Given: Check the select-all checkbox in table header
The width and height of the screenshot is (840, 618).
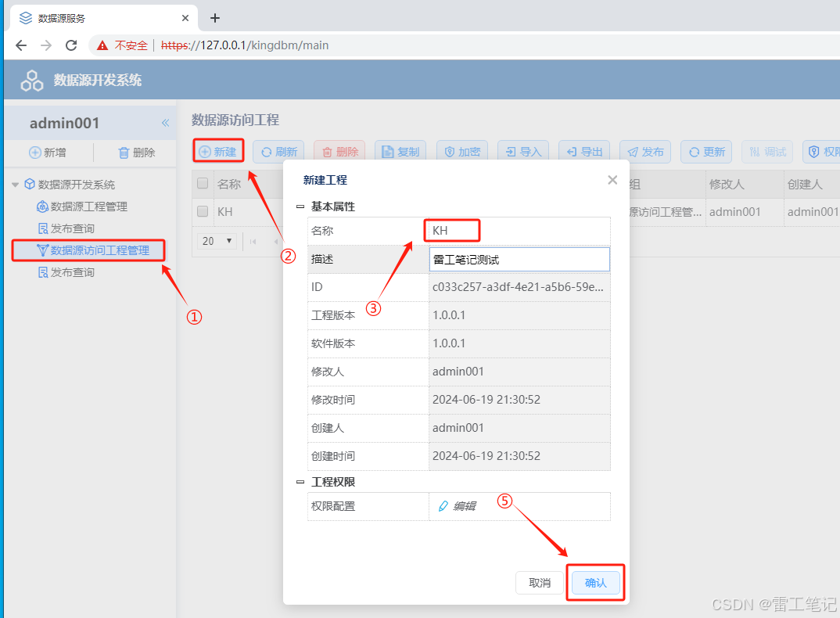Looking at the screenshot, I should [201, 183].
